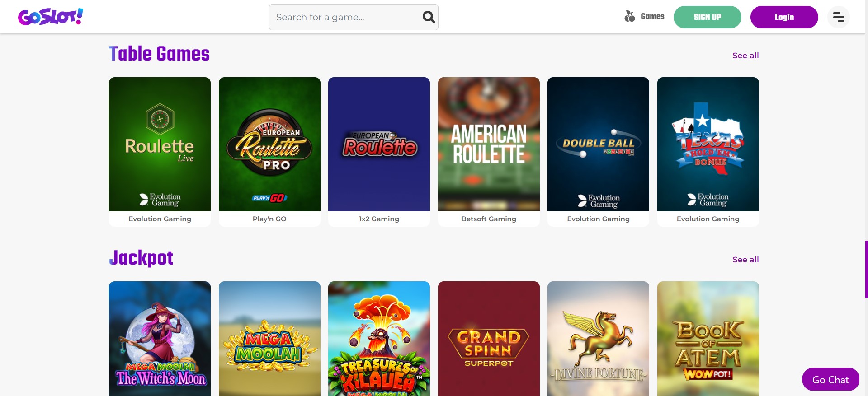Open American Roulette thumbnail
Viewport: 868px width, 396px height.
(x=489, y=144)
